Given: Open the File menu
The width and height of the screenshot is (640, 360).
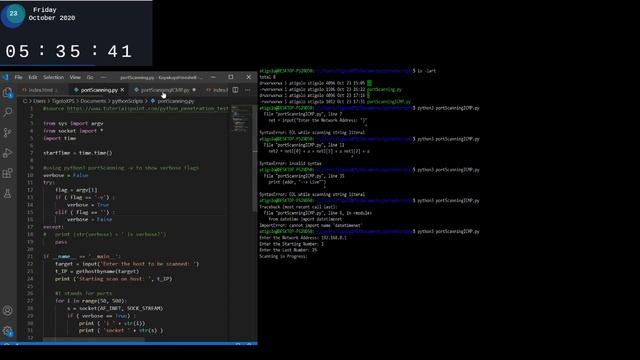Looking at the screenshot, I should [18, 77].
